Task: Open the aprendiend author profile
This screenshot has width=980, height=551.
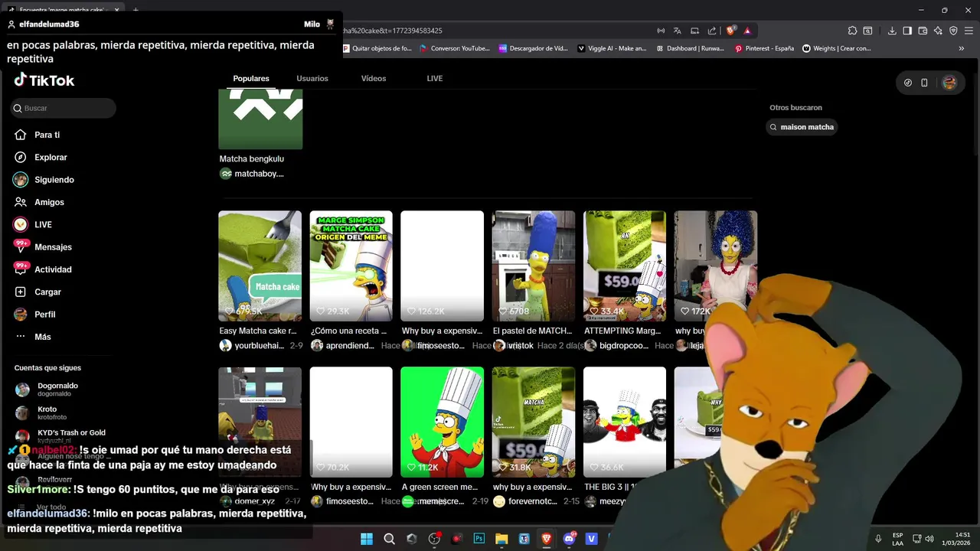Action: click(343, 346)
